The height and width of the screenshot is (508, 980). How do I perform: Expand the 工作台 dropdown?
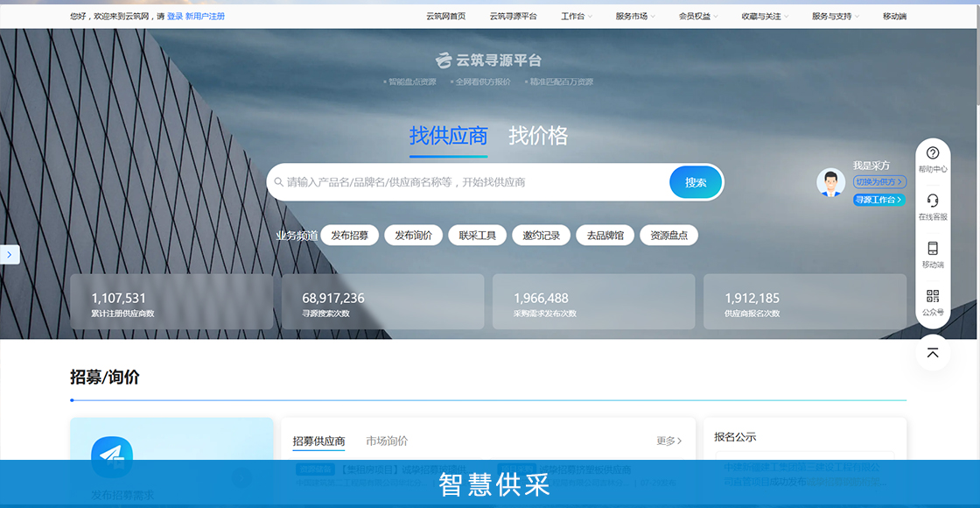click(577, 17)
